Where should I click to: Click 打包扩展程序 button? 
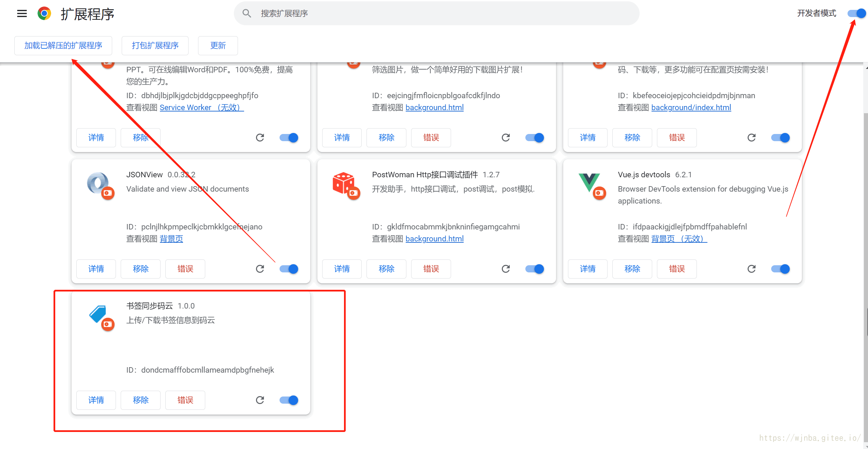155,46
